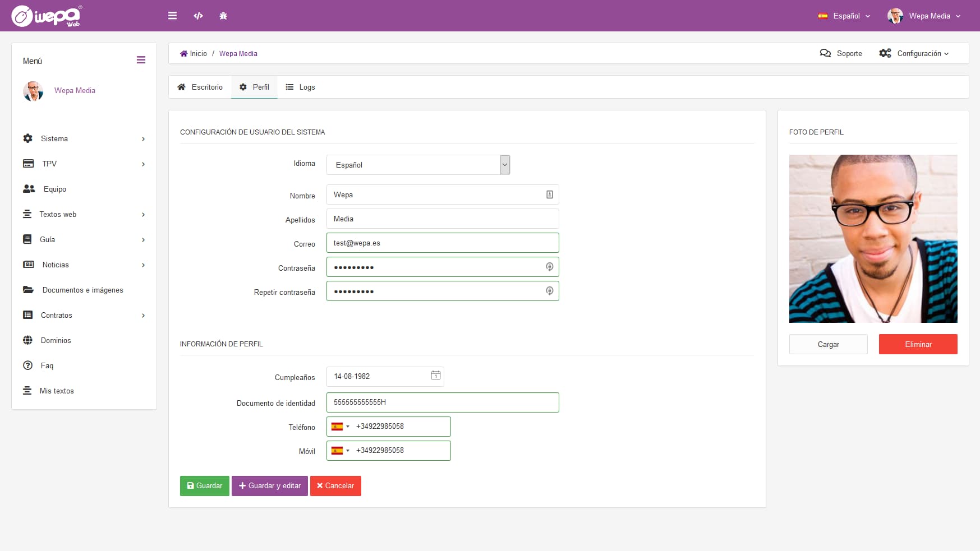Image resolution: width=980 pixels, height=551 pixels.
Task: Open Teléfono country flag selector
Action: pyautogui.click(x=340, y=427)
